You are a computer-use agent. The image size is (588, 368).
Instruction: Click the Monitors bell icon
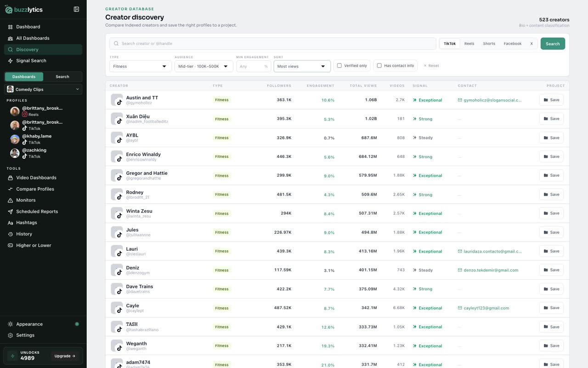pos(10,200)
